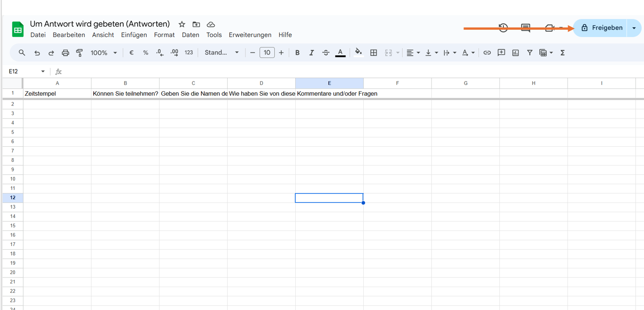This screenshot has height=310, width=644.
Task: Open the Google Sheets home logo
Action: click(18, 30)
